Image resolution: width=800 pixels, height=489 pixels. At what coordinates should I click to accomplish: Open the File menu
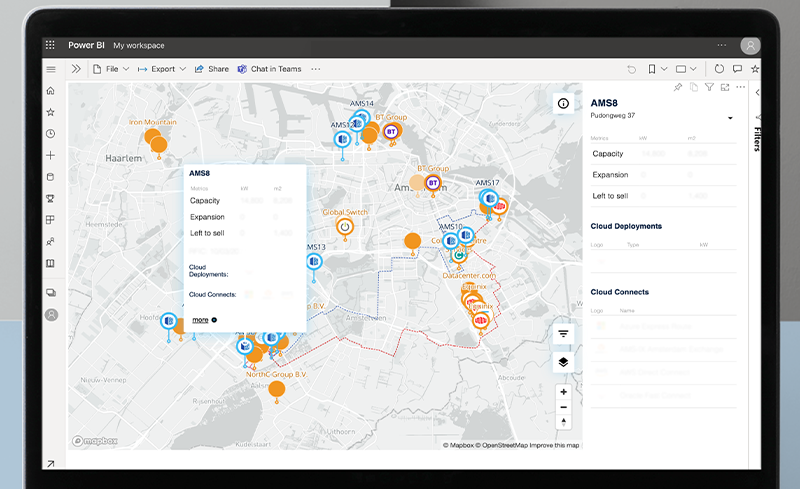click(x=111, y=69)
